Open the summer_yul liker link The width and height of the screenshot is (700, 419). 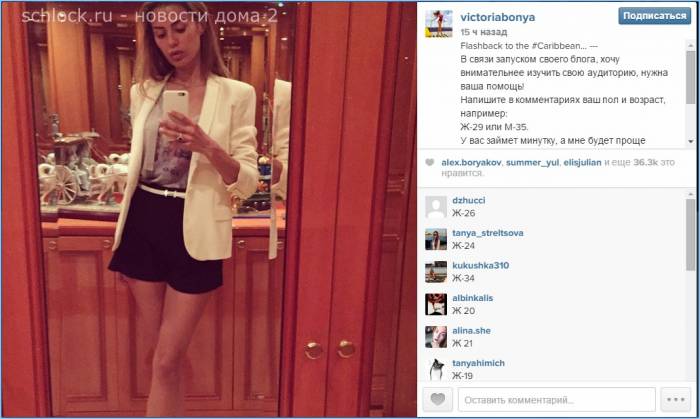tap(532, 163)
